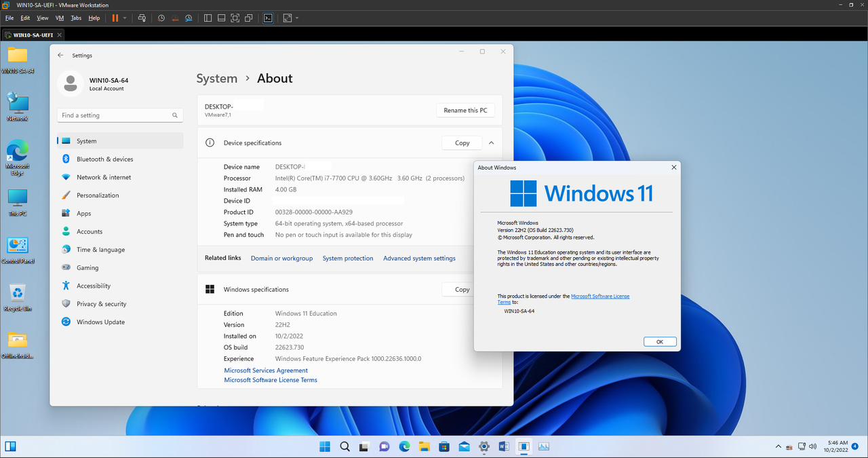Select the WIN10-SA-UEFI VM tab

pyautogui.click(x=33, y=34)
